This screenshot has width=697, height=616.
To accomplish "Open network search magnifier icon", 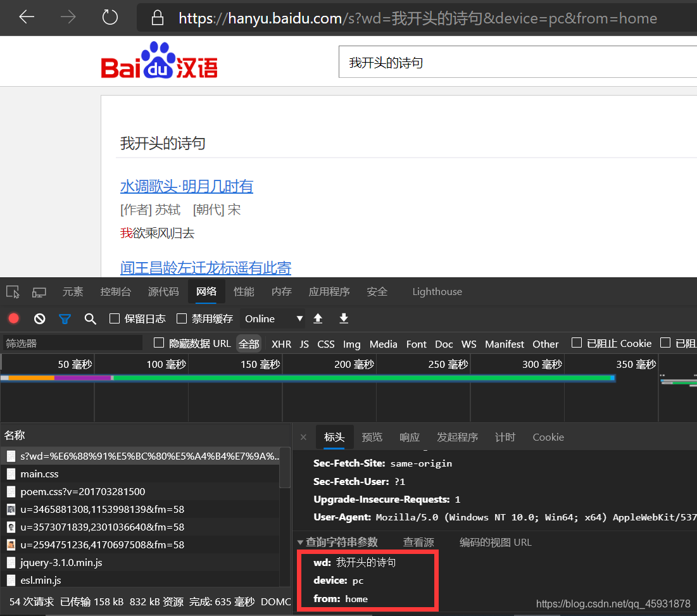I will 91,318.
